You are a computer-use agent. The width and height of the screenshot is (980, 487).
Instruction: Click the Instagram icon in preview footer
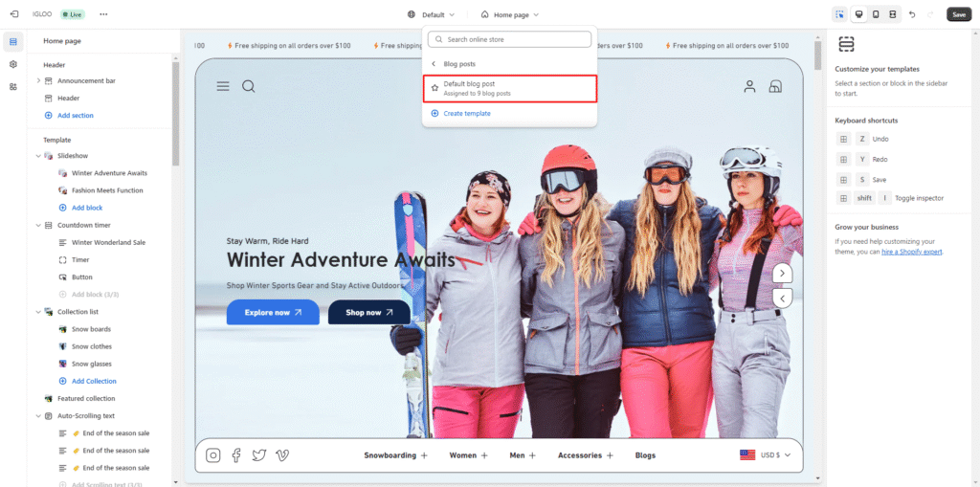(213, 455)
